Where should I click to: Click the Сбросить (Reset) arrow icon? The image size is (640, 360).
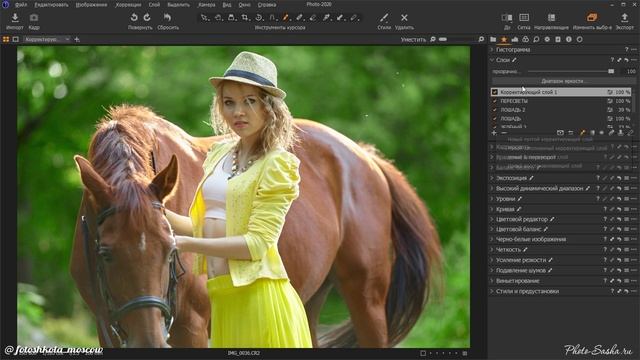coord(167,18)
